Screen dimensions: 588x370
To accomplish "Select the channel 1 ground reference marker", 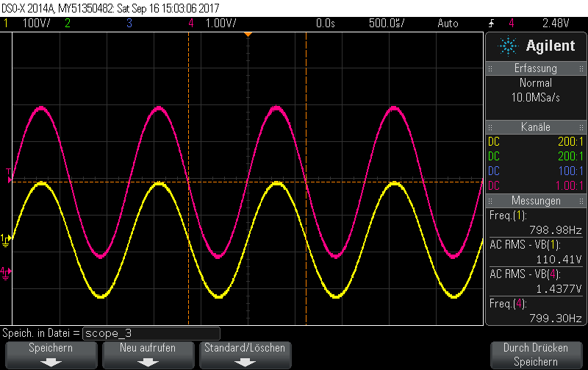I will [x=6, y=241].
